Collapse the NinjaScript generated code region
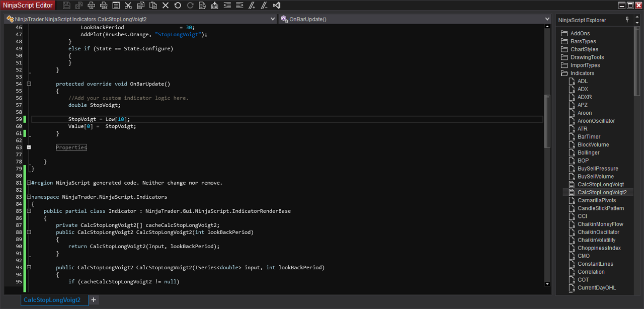644x309 pixels. 29,183
